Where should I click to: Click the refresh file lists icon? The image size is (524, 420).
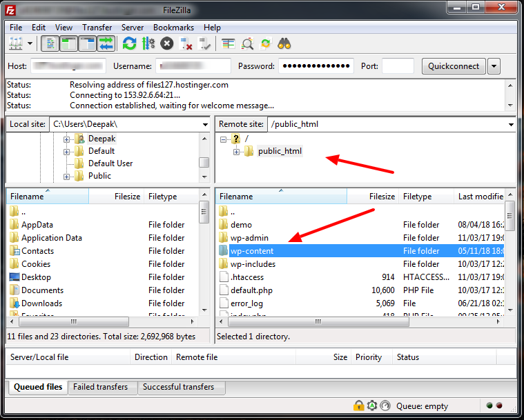tap(129, 43)
